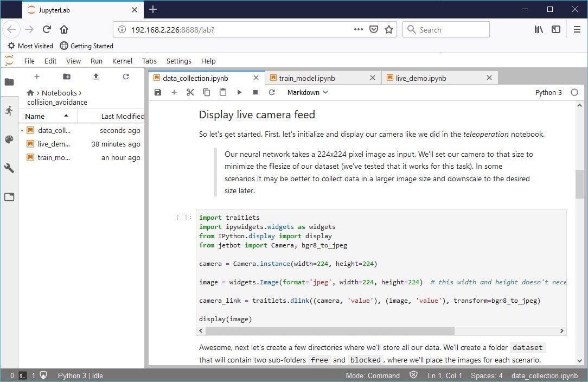Switch to the train_model.ipynb tab
Image resolution: width=588 pixels, height=382 pixels.
307,78
